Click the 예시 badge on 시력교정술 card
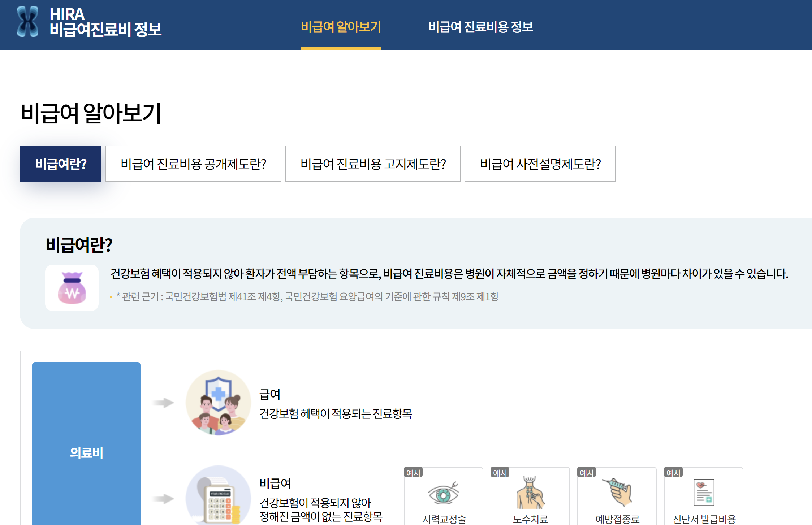The height and width of the screenshot is (525, 812). pyautogui.click(x=413, y=473)
